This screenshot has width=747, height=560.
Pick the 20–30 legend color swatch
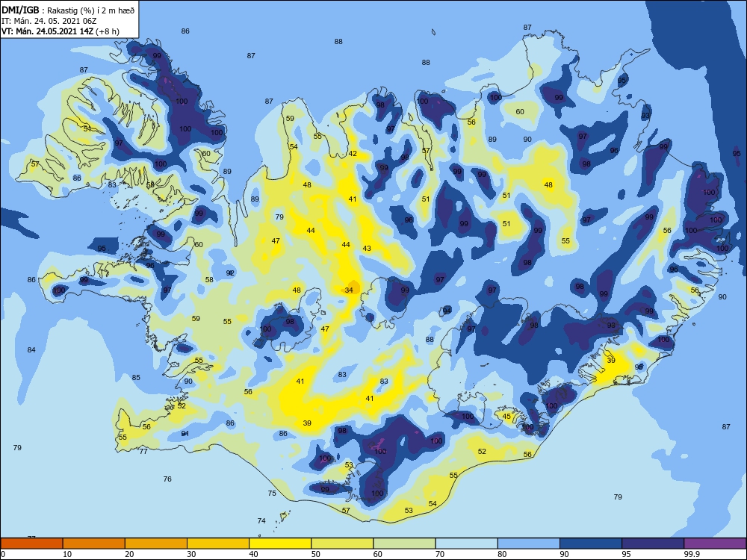[x=156, y=544]
